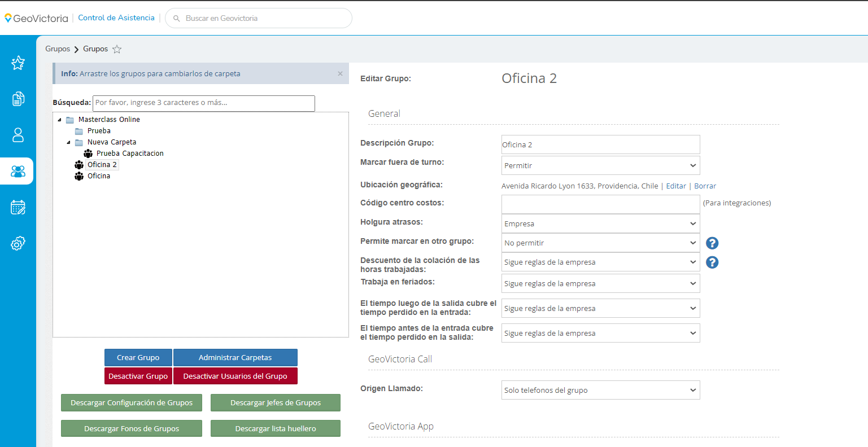Mark Grupos page as favorite star
Viewport: 868px width, 447px height.
tap(117, 49)
